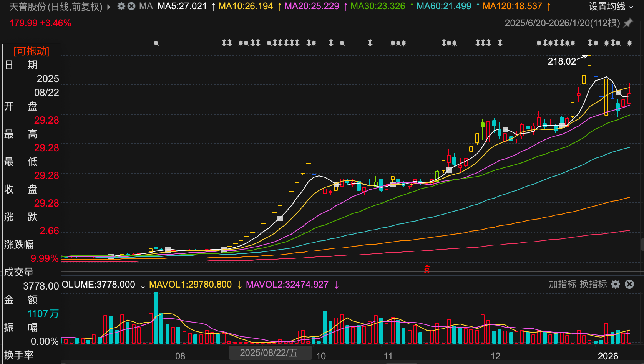Click the 2025/08/22/五 date marker on the axis
The image size is (644, 364).
click(269, 352)
